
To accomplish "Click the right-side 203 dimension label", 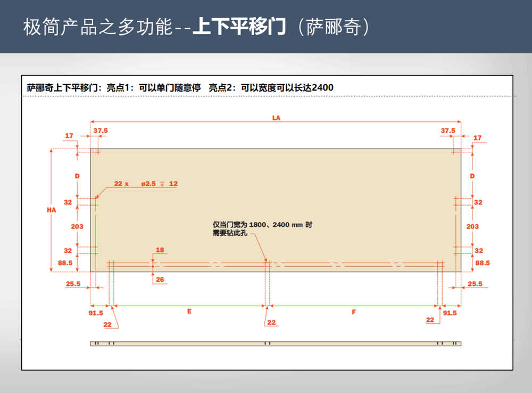I will point(472,226).
